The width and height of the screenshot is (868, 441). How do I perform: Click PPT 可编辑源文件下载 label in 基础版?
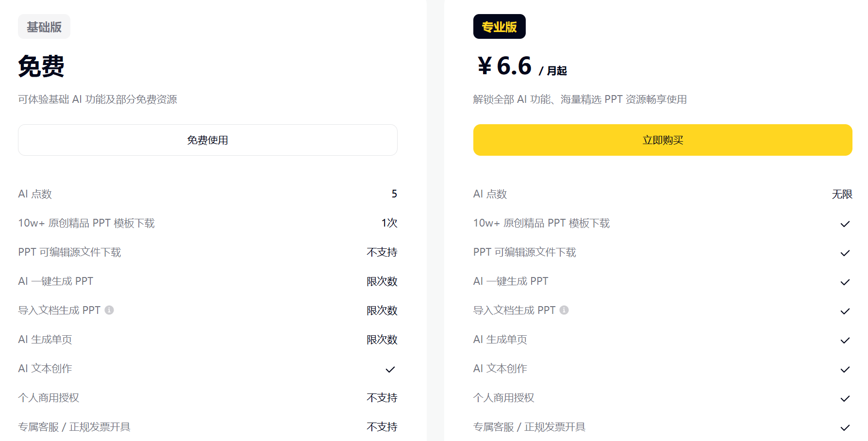pos(69,252)
